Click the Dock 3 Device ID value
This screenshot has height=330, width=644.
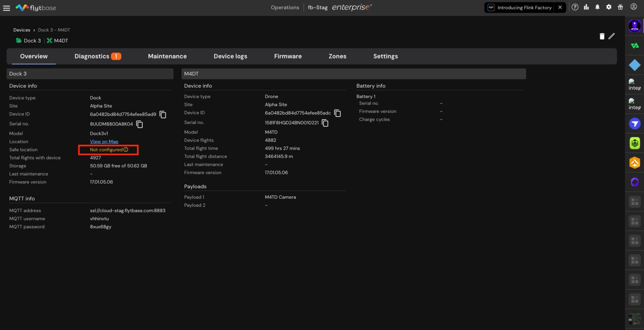[123, 114]
